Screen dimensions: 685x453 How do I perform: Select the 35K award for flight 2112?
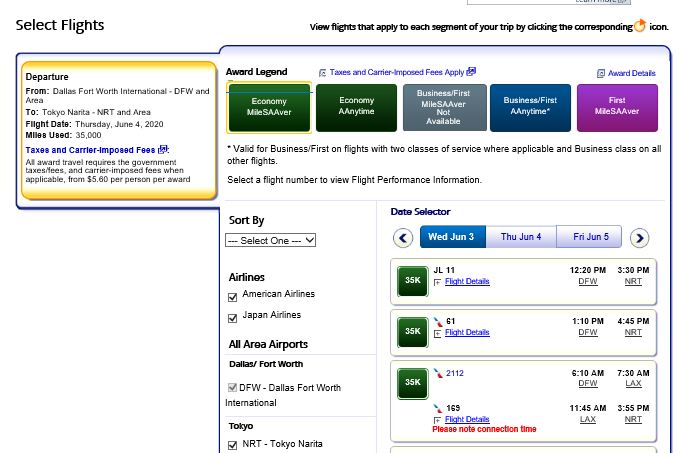[412, 383]
